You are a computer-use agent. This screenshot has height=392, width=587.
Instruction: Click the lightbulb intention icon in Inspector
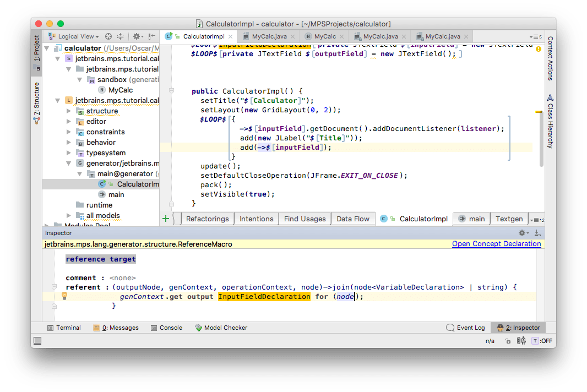tap(64, 296)
